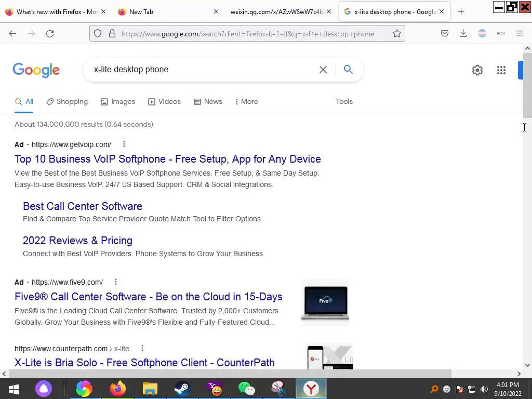Click the scroll down arrow
The width and height of the screenshot is (532, 399).
tap(527, 365)
